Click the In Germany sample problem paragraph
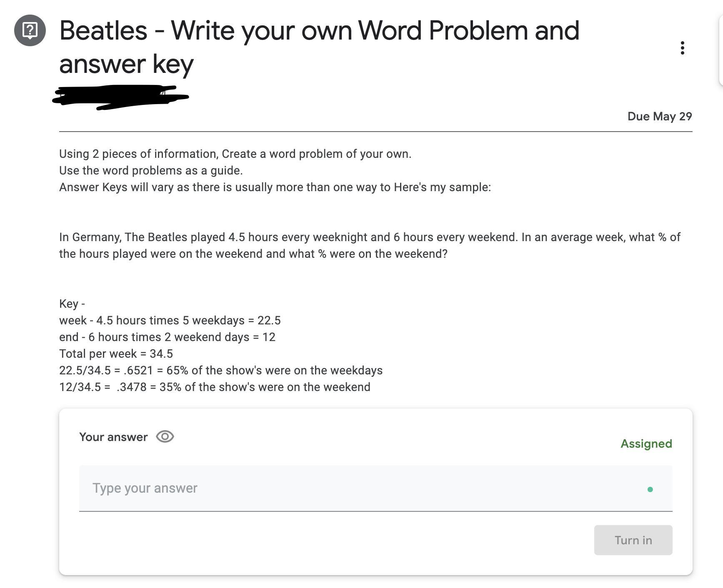 click(x=369, y=245)
